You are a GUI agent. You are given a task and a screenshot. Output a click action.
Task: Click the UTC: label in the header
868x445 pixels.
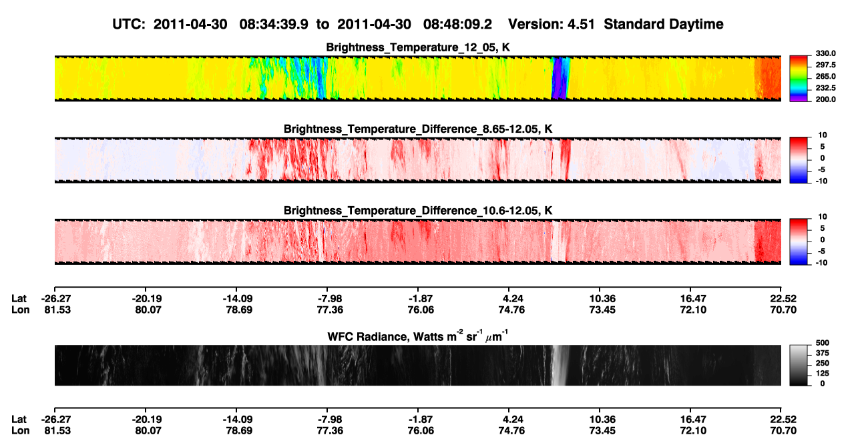coord(128,25)
